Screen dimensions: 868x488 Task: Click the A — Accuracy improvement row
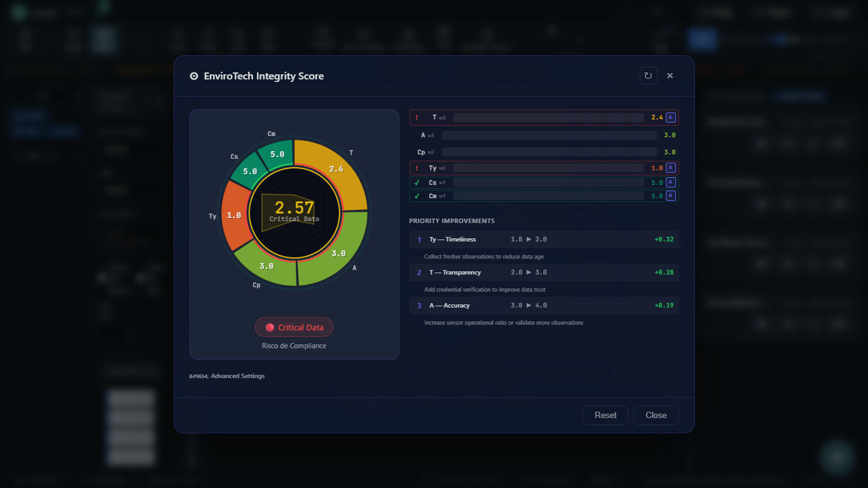click(x=544, y=306)
